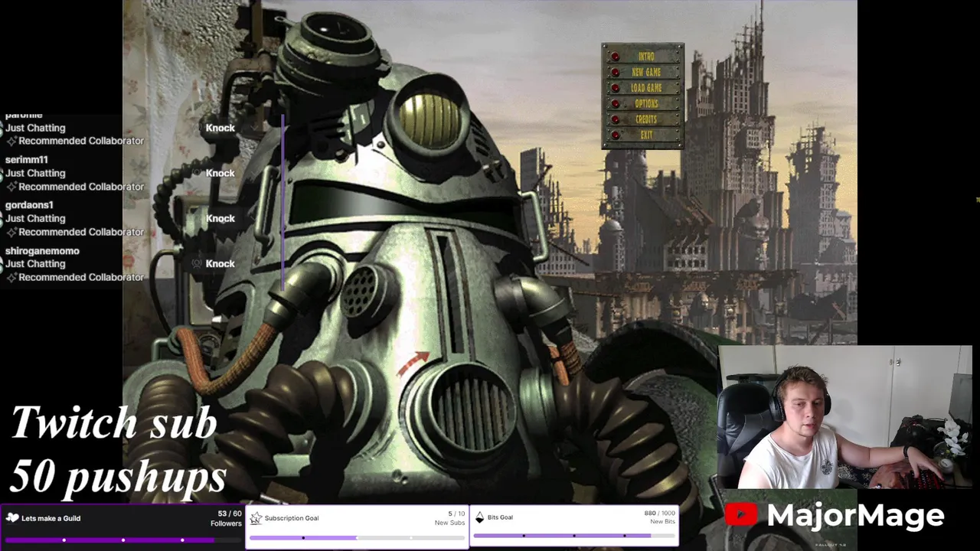Open the streamer webcam feed
This screenshot has height=551, width=980.
pos(845,417)
